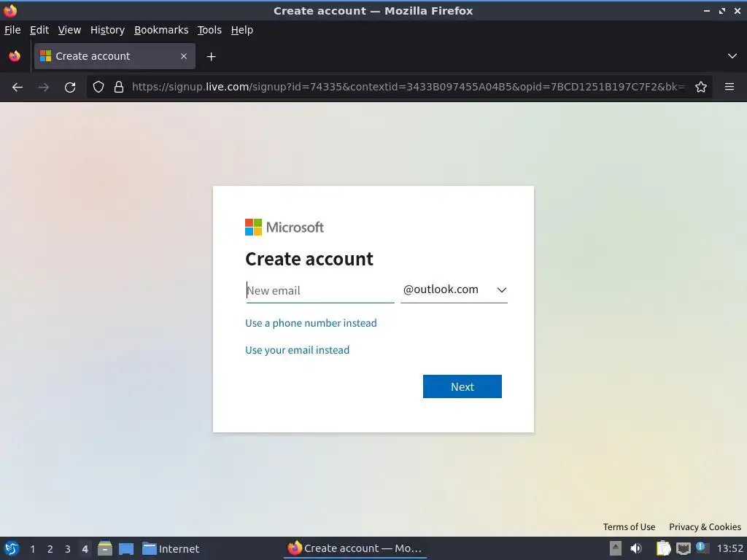
Task: Open the Tools menu
Action: [209, 30]
